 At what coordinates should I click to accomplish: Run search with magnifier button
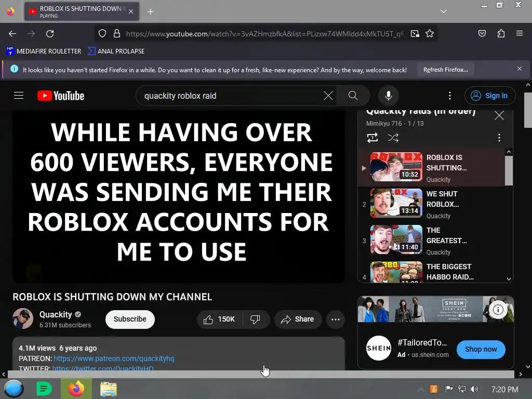point(353,96)
